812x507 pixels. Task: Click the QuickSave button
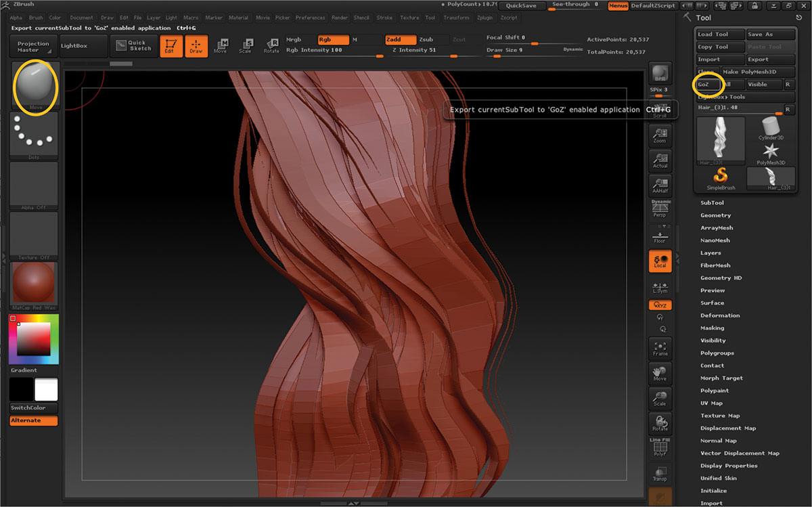[x=520, y=5]
